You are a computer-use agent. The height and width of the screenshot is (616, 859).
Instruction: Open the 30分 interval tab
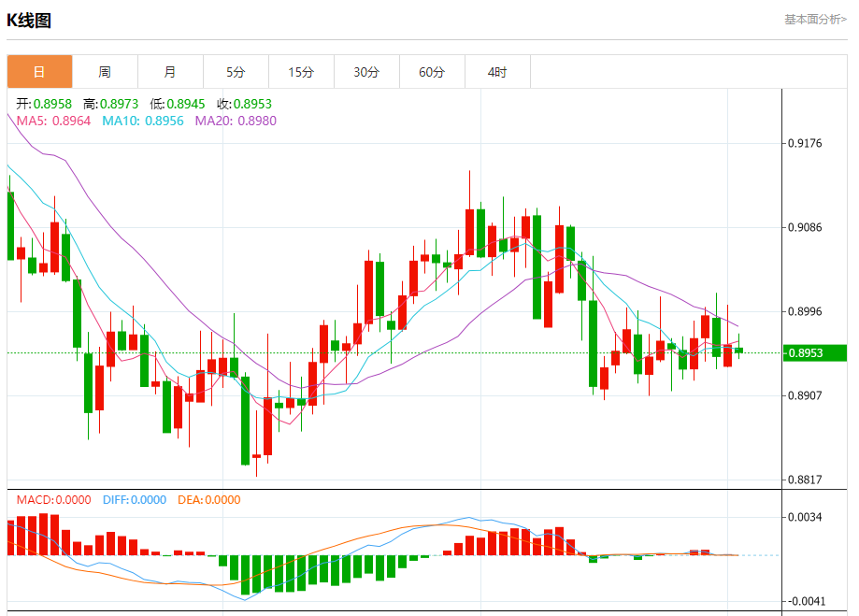point(366,71)
